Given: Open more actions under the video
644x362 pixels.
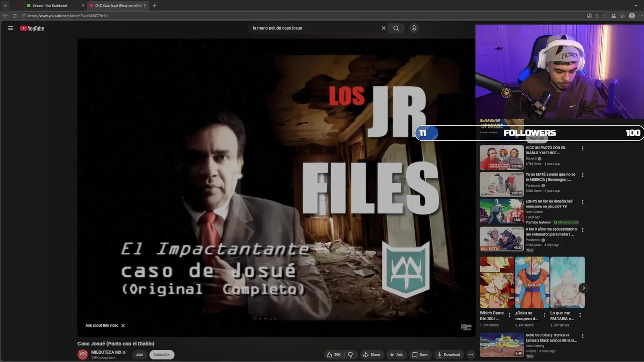Looking at the screenshot, I should 471,354.
